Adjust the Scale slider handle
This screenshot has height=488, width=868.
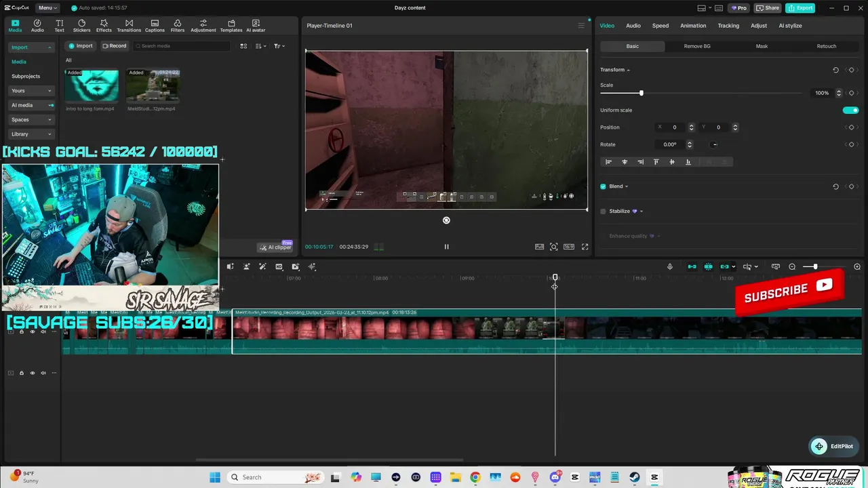pyautogui.click(x=641, y=93)
